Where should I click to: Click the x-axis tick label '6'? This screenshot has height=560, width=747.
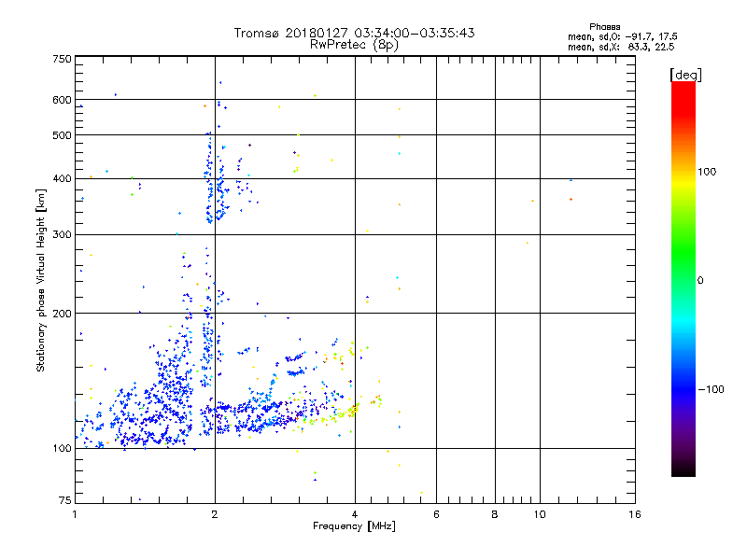tap(436, 514)
